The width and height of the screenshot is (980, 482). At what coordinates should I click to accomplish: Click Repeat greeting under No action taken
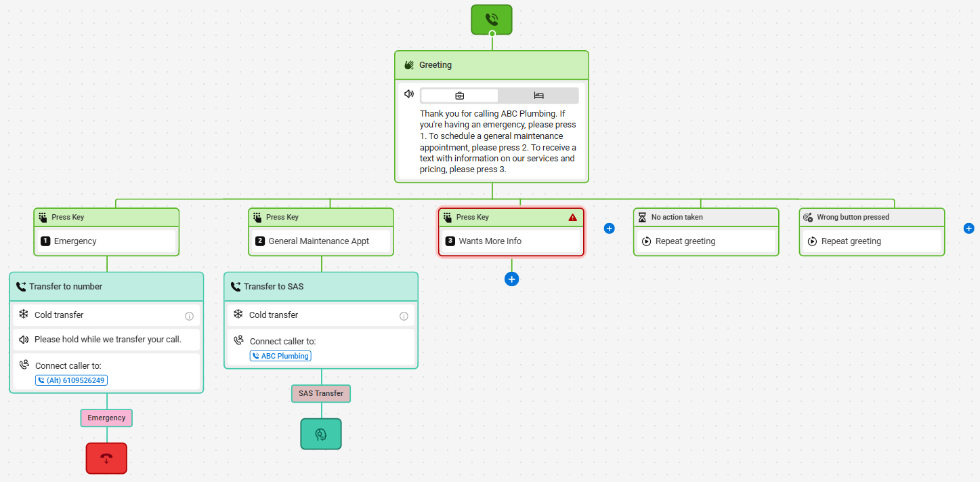tap(706, 241)
